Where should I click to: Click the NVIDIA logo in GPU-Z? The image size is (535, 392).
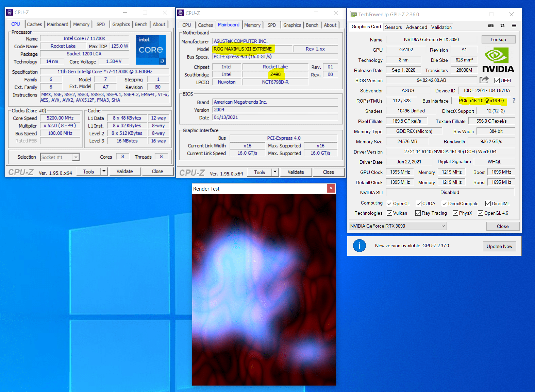coord(498,60)
